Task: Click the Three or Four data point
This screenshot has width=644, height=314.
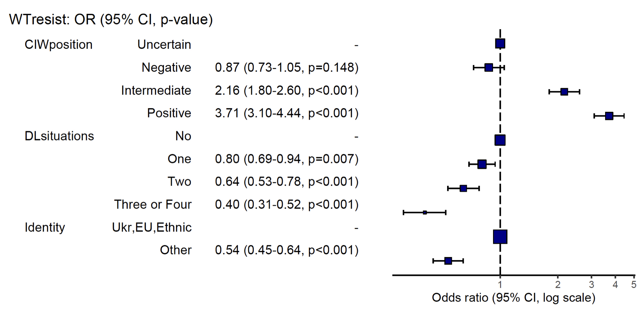Action: (x=425, y=212)
